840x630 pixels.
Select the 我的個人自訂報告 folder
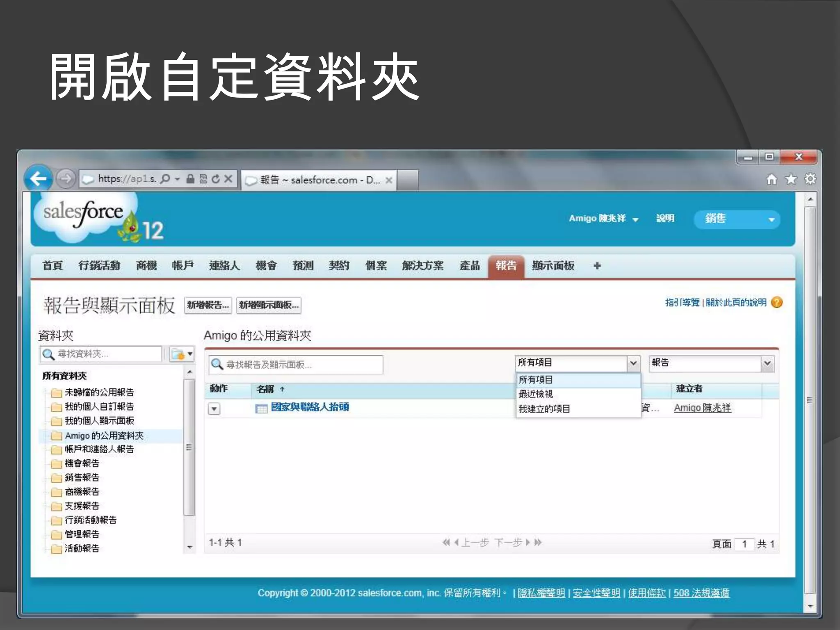click(99, 406)
